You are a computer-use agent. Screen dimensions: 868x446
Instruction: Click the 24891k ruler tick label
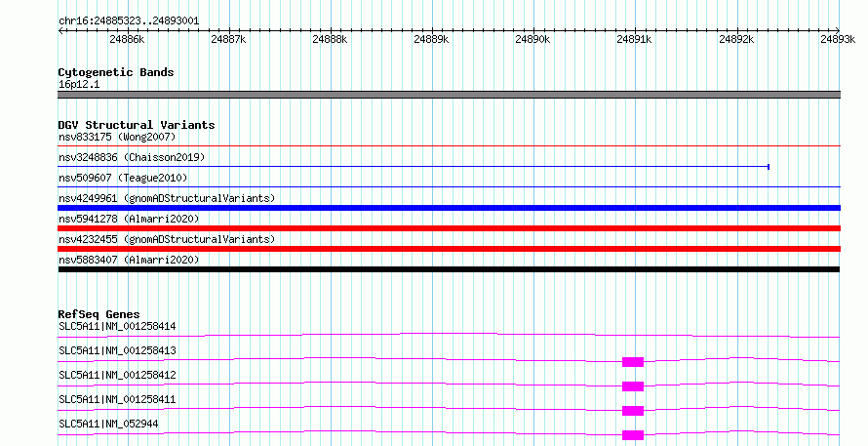click(634, 39)
